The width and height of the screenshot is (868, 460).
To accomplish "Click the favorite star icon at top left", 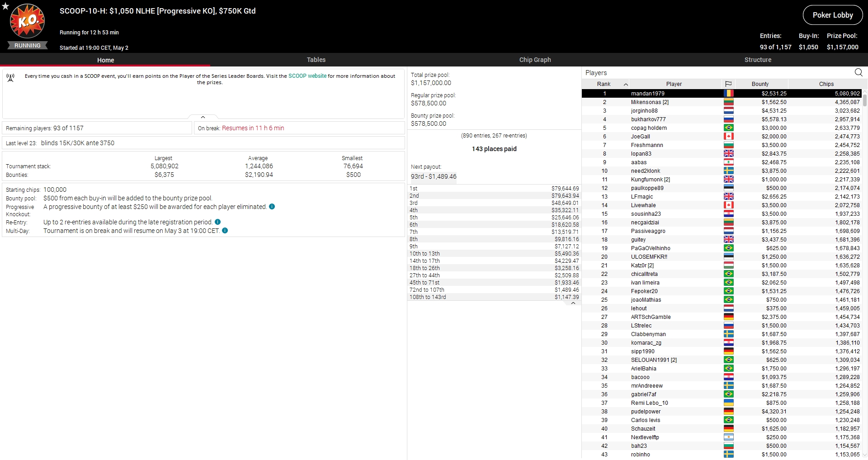I will pyautogui.click(x=5, y=6).
